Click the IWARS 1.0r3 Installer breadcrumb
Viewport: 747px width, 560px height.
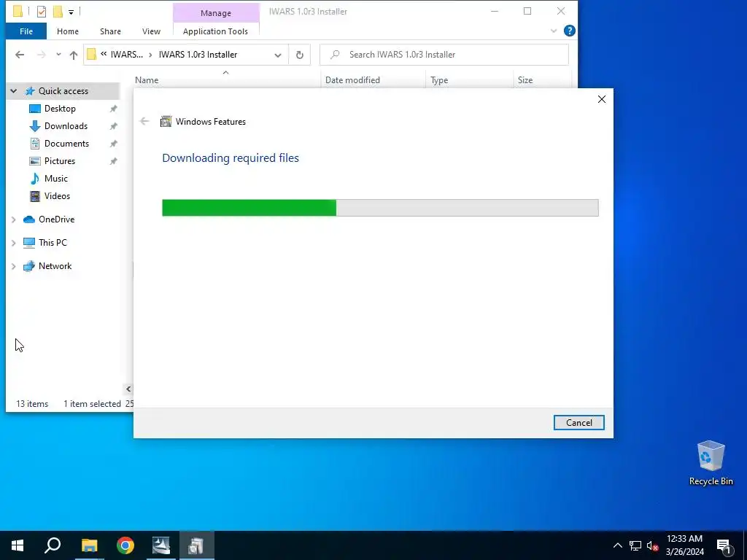tap(198, 55)
